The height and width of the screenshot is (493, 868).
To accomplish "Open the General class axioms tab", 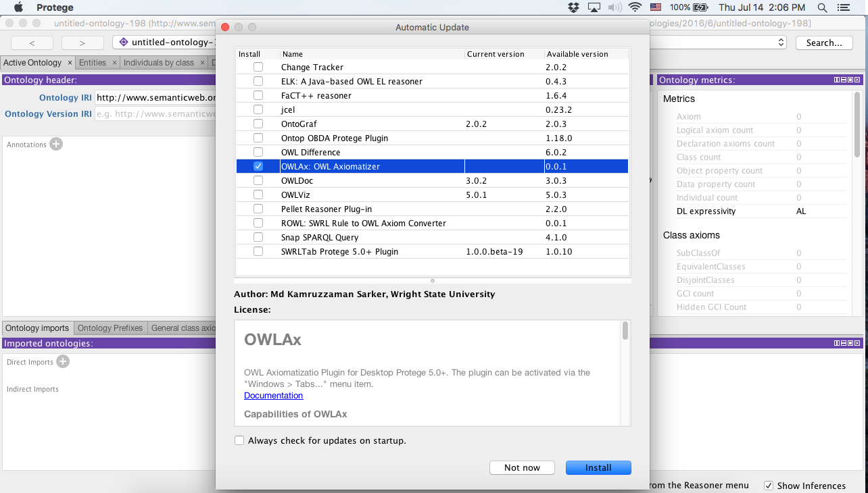I will click(x=183, y=328).
